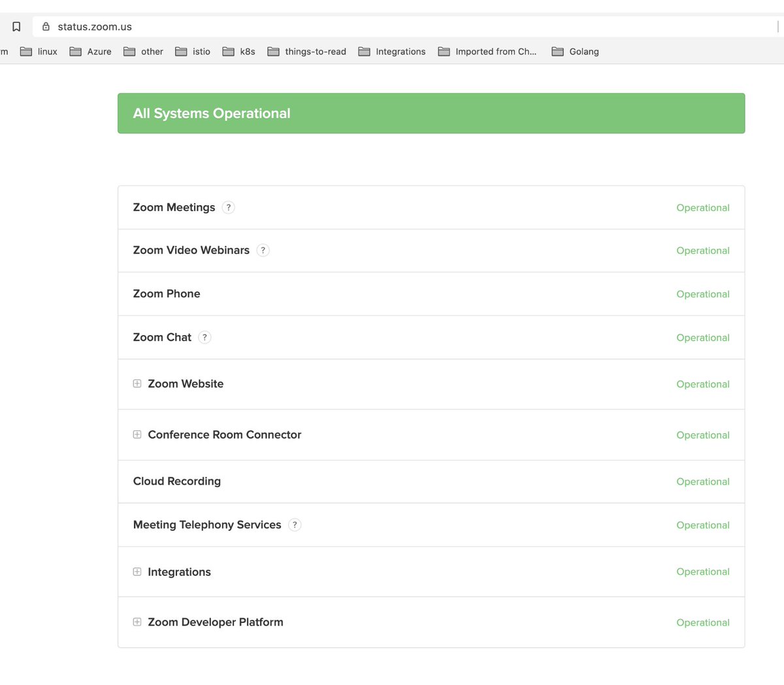The width and height of the screenshot is (784, 685).
Task: Click the Cloud Recording label
Action: coord(177,481)
